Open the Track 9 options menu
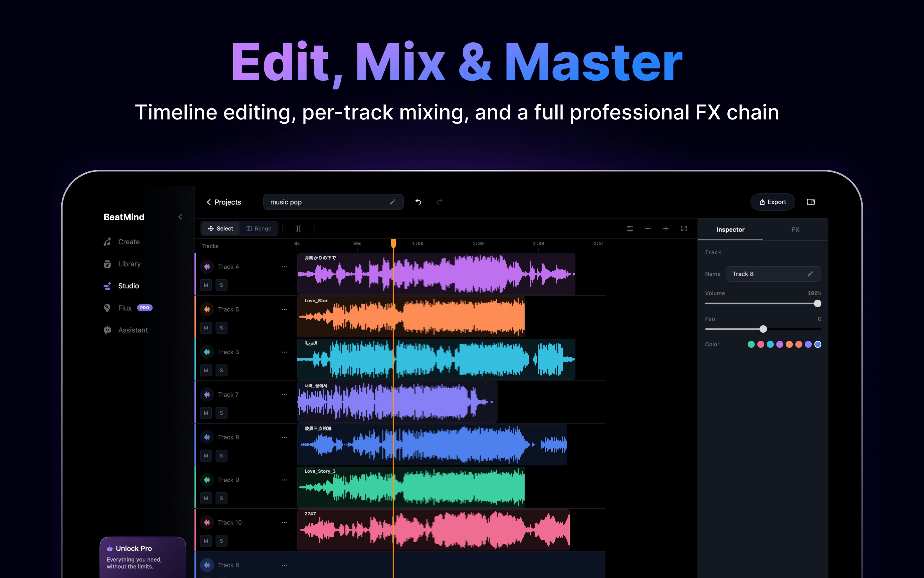The height and width of the screenshot is (578, 924). point(284,480)
